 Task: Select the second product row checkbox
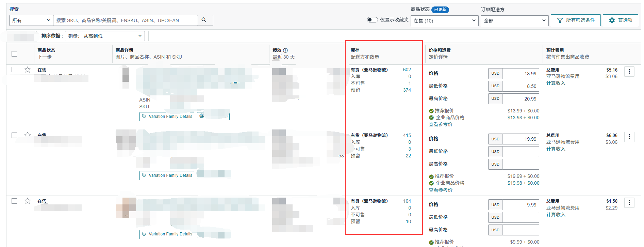(14, 135)
